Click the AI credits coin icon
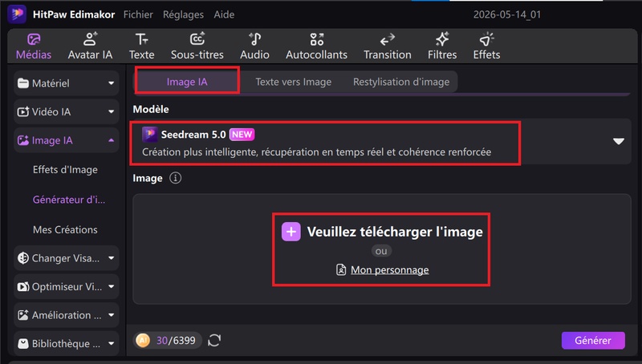 click(143, 340)
